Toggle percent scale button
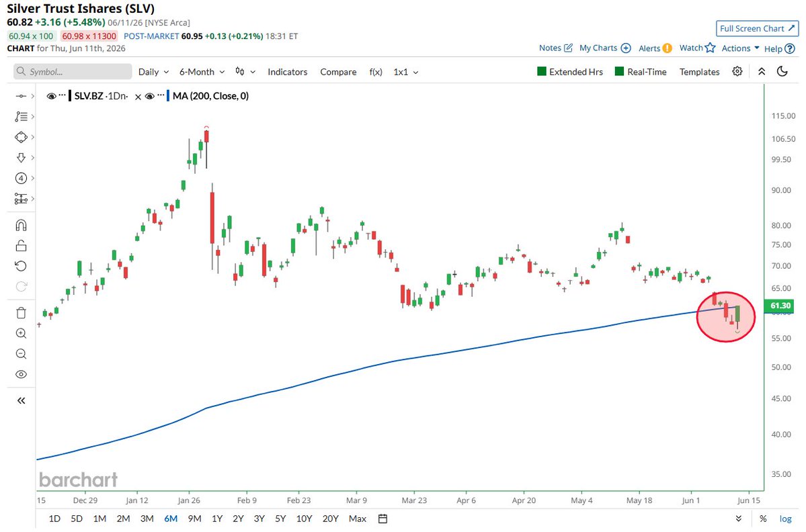Image resolution: width=806 pixels, height=532 pixels. (x=763, y=519)
